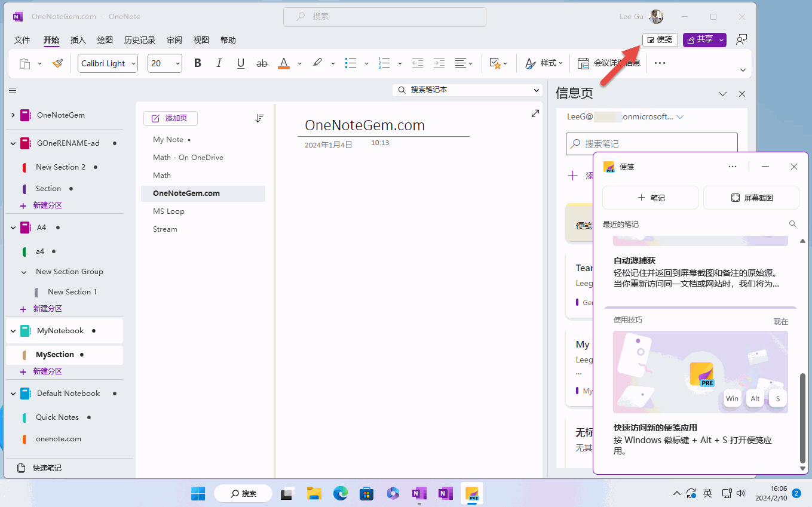The image size is (812, 507).
Task: Toggle bold formatting
Action: coord(198,63)
